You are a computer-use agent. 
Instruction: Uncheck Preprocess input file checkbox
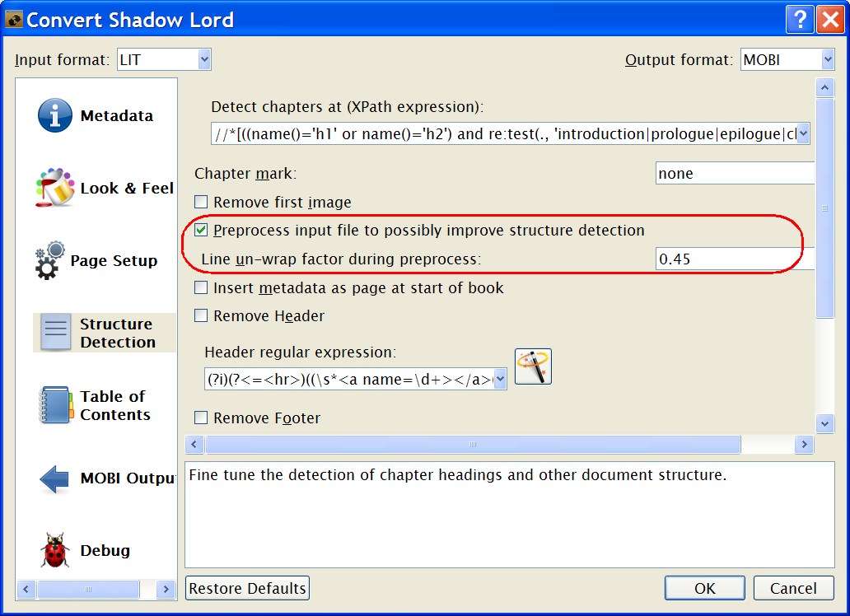201,231
